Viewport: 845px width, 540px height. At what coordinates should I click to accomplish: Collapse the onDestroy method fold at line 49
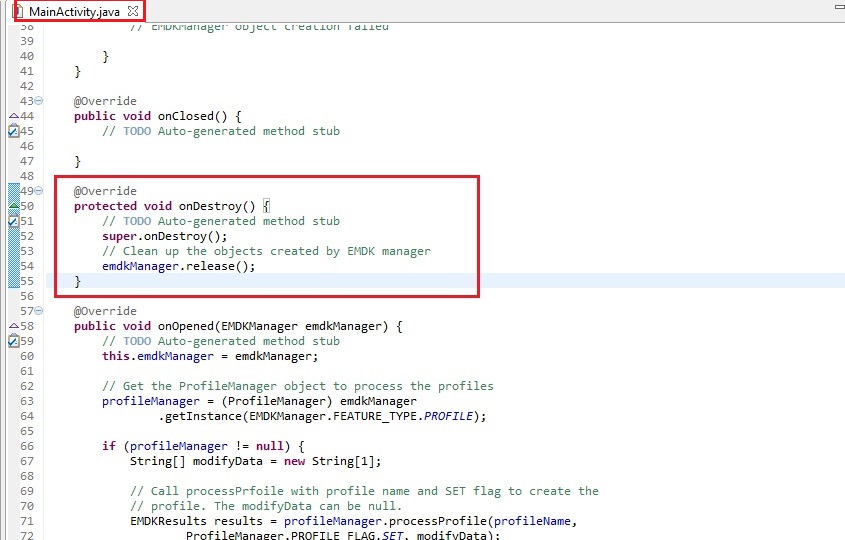tap(39, 191)
